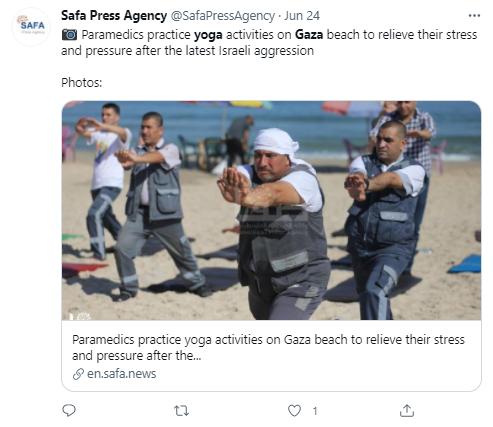Retweet this Safa Press Agency post

(182, 411)
